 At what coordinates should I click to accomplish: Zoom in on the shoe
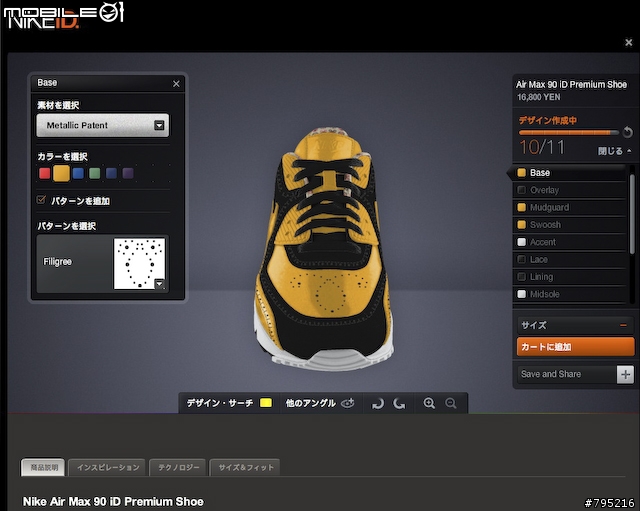429,403
